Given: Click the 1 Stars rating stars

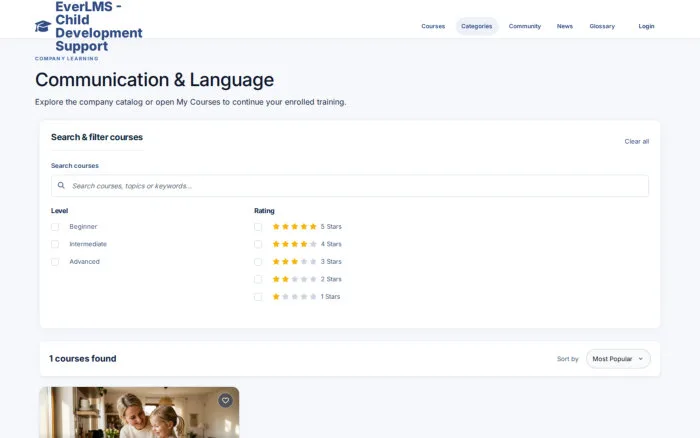Looking at the screenshot, I should click(x=295, y=296).
